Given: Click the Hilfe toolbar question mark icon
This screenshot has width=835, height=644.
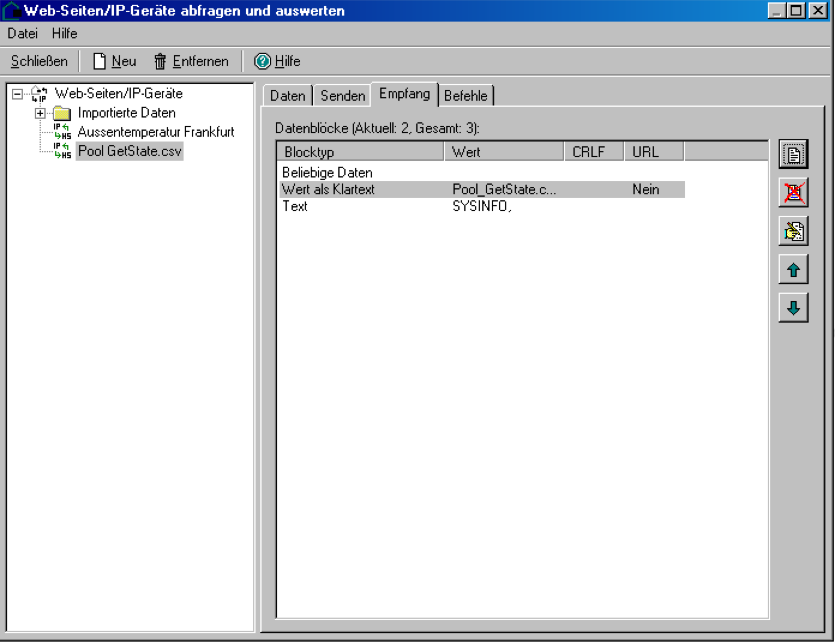Looking at the screenshot, I should click(x=263, y=61).
